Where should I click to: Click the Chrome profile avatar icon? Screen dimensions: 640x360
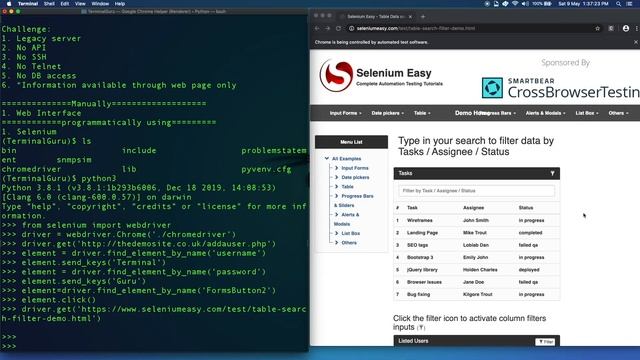coord(626,29)
